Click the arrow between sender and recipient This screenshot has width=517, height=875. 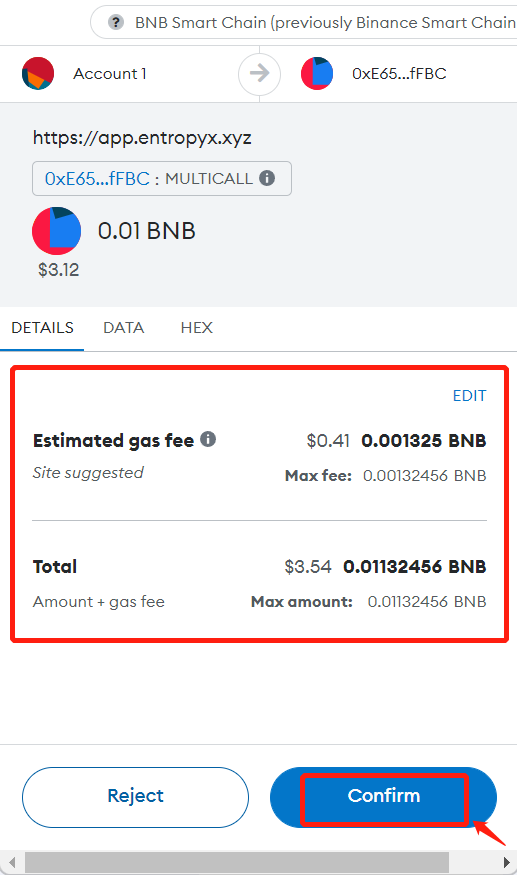pos(259,73)
